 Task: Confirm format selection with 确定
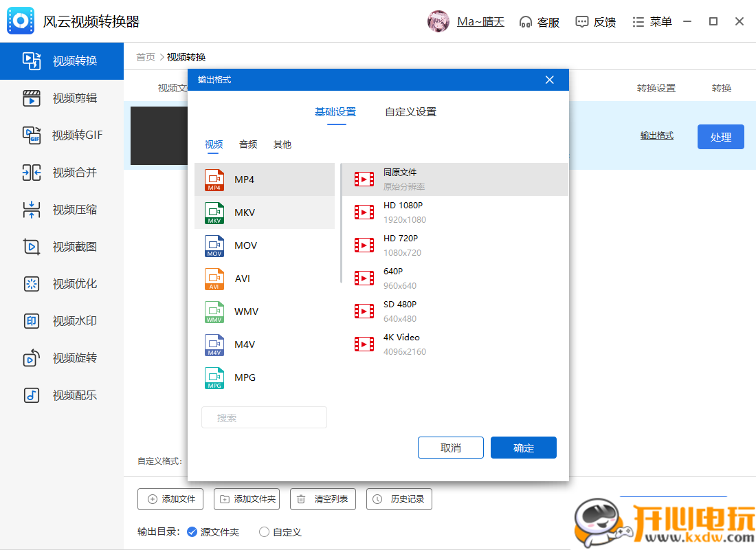tap(523, 448)
